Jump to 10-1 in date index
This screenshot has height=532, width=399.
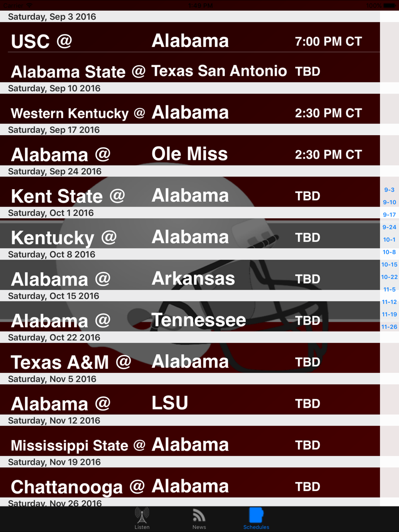coord(389,240)
